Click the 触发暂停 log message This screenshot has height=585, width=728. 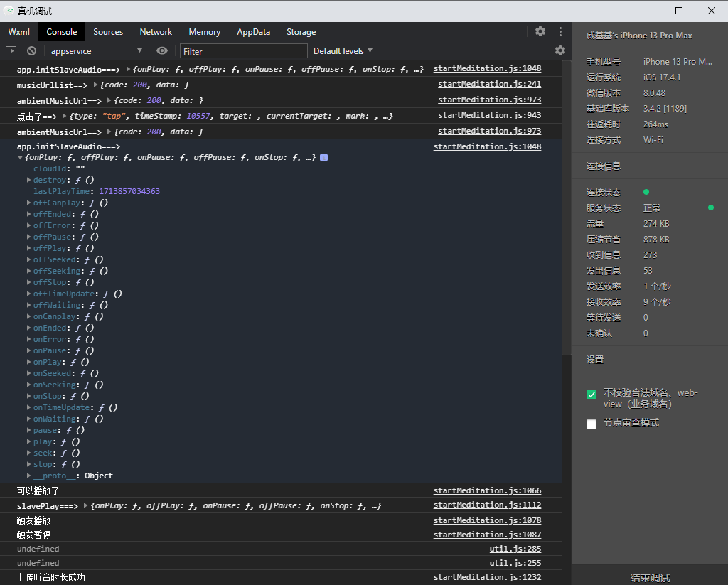(34, 535)
